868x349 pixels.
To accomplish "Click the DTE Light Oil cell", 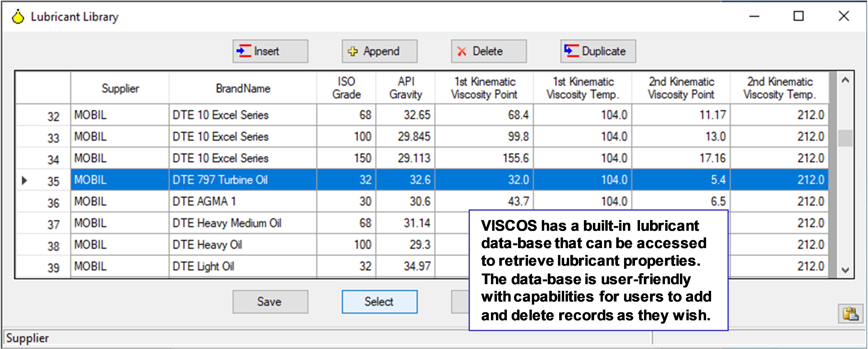I will 243,266.
